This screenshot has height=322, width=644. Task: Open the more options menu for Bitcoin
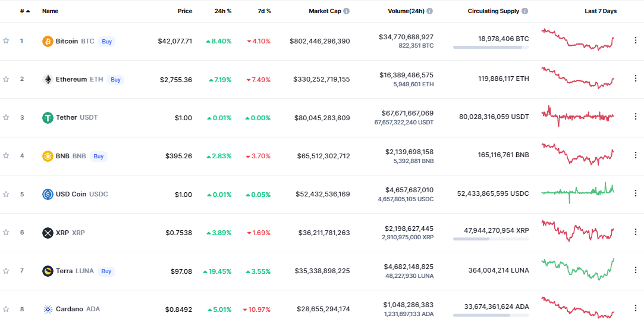pos(636,40)
